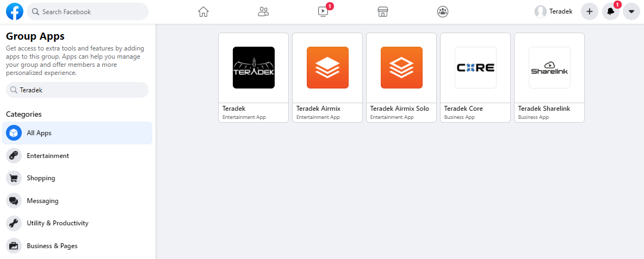Click the group apps search box containing Teradek
The height and width of the screenshot is (259, 644).
(x=77, y=90)
